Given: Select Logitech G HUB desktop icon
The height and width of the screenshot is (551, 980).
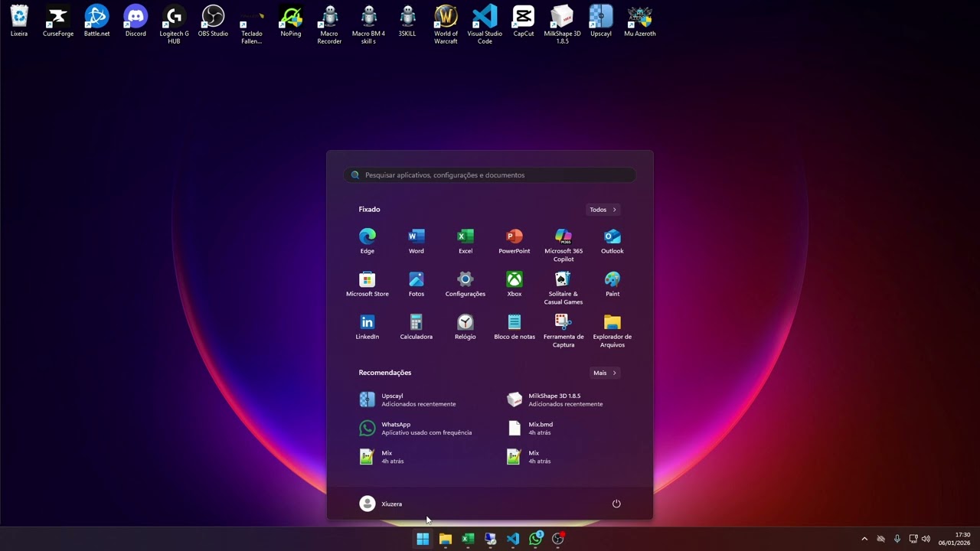Looking at the screenshot, I should (x=174, y=24).
